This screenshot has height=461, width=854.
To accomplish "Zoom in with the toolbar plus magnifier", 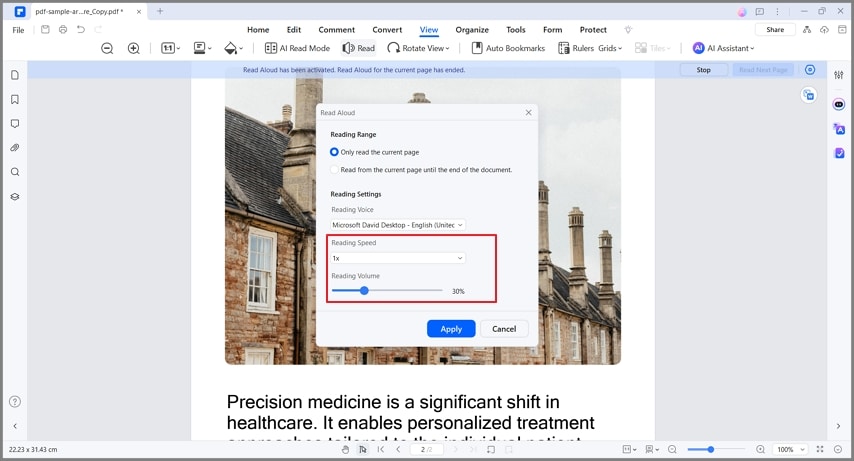I will [133, 48].
